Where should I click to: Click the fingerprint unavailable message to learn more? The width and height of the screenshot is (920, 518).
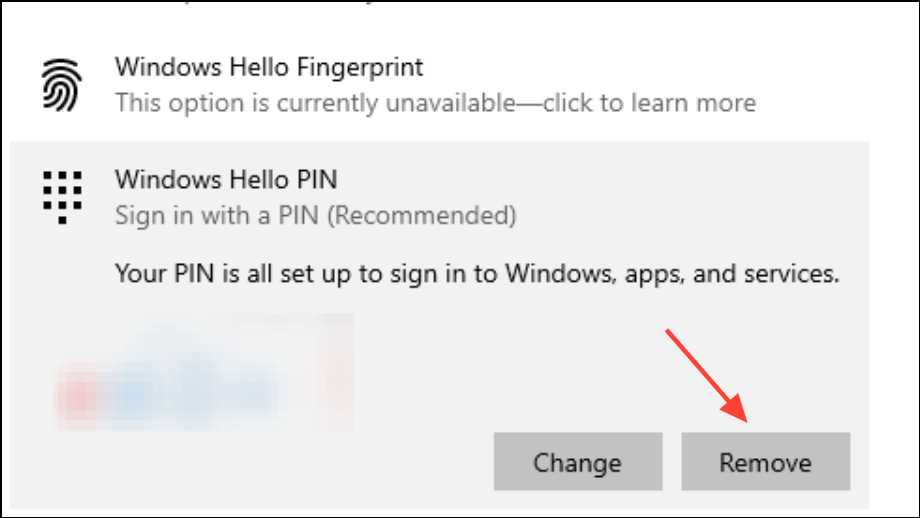435,102
